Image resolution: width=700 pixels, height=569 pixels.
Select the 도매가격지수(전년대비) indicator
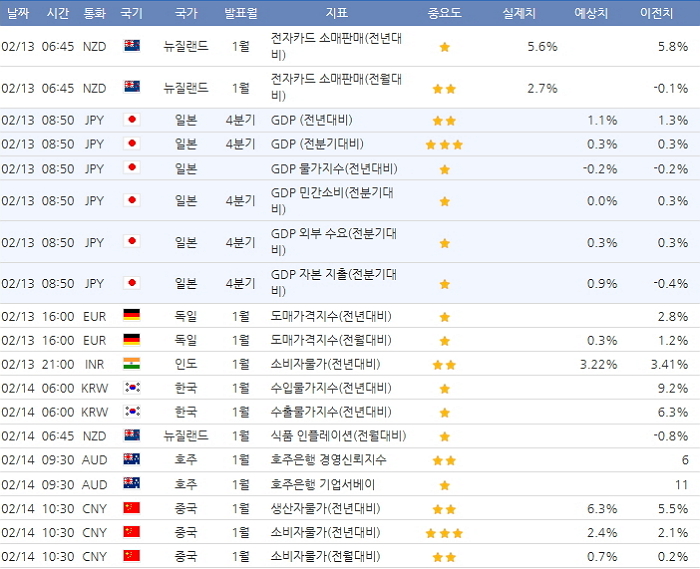click(x=331, y=316)
